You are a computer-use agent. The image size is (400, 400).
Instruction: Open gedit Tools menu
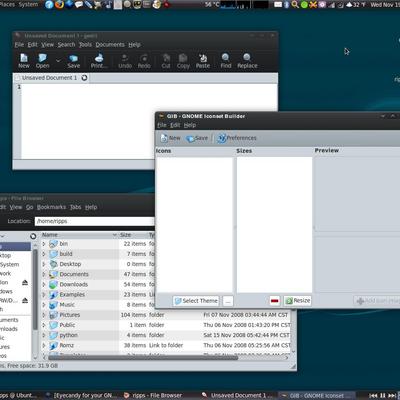tap(85, 45)
